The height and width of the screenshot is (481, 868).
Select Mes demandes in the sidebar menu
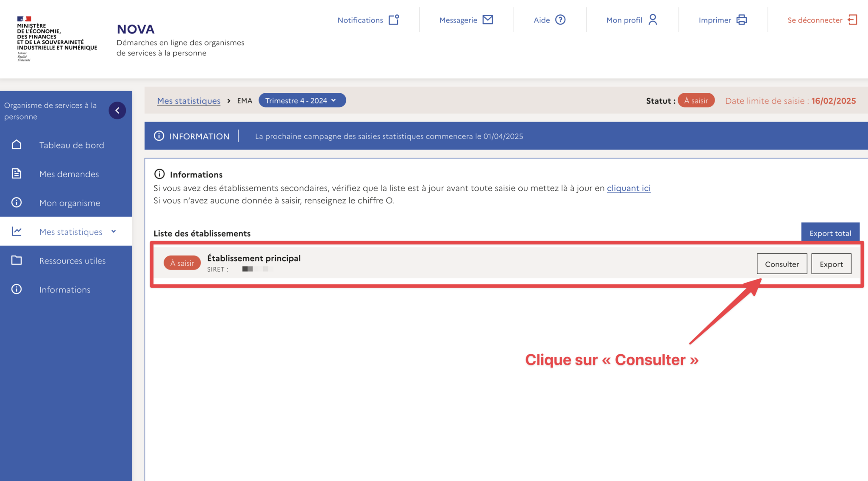69,173
